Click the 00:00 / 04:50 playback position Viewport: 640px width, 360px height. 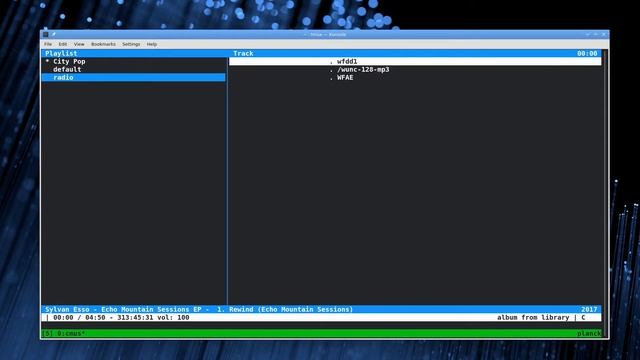coord(79,318)
